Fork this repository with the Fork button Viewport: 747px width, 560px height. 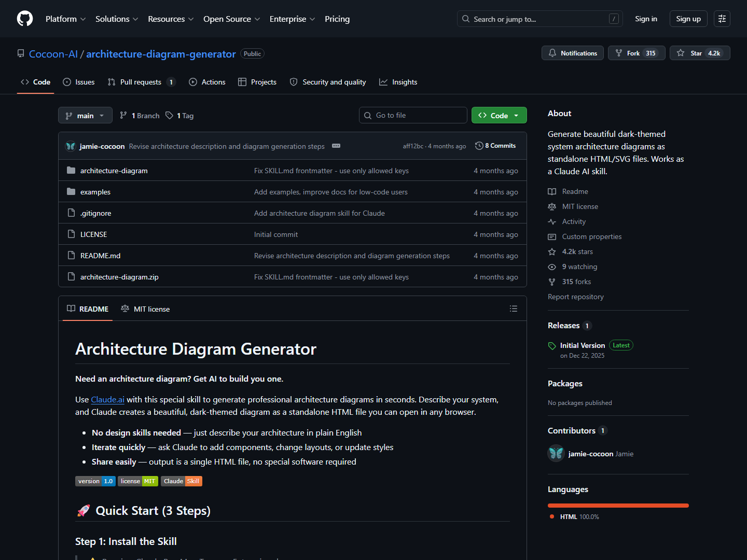pyautogui.click(x=637, y=53)
